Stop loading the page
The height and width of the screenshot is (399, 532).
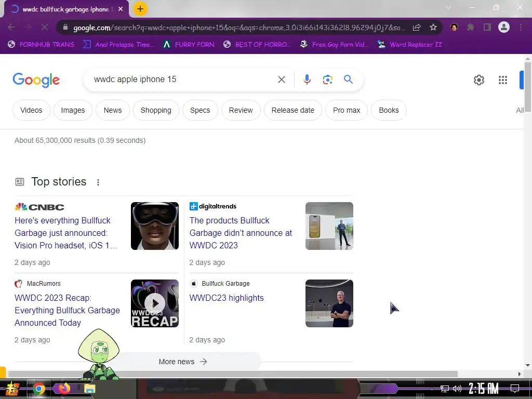pyautogui.click(x=45, y=27)
